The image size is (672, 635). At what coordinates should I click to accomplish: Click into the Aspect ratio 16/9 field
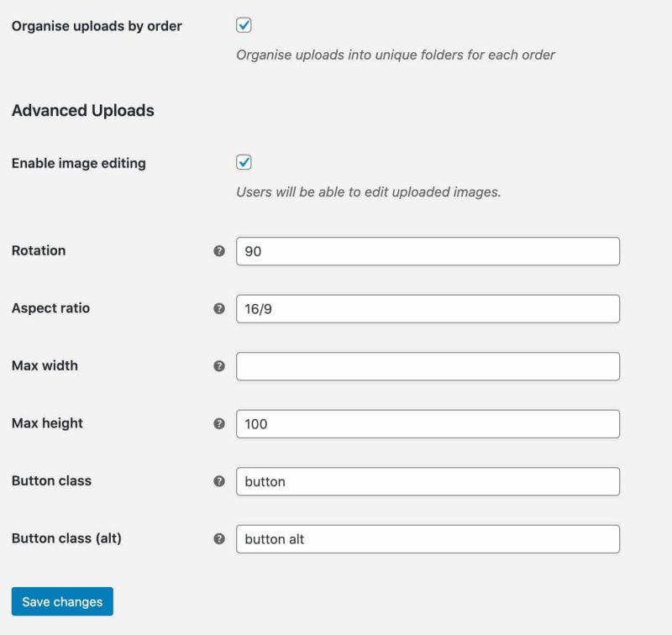click(428, 308)
